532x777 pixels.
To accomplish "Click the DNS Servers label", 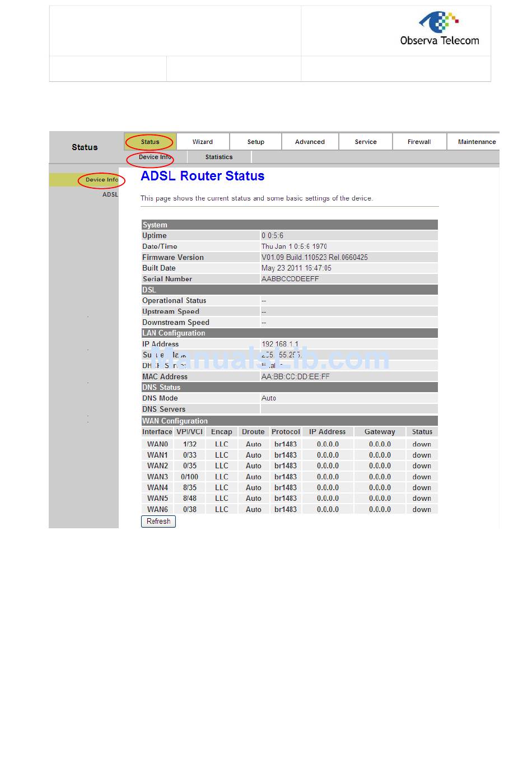I will point(164,410).
